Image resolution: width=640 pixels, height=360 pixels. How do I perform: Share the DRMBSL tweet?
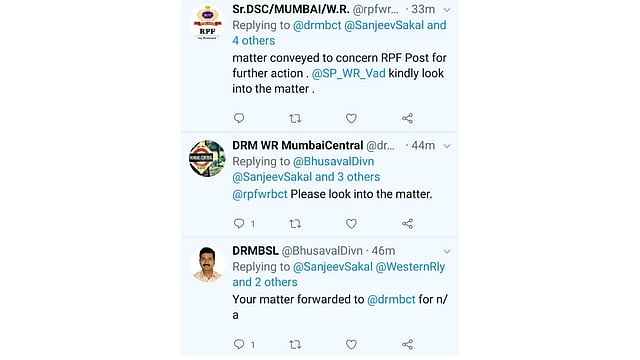(407, 344)
